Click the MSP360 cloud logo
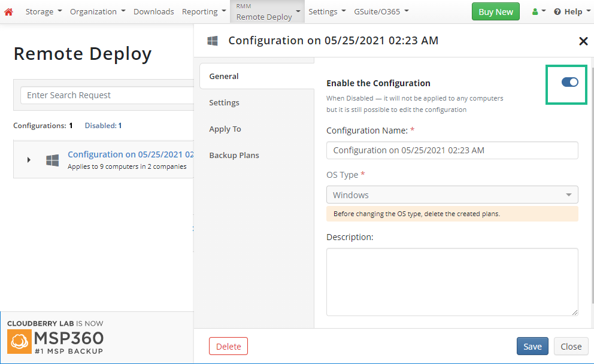This screenshot has width=594, height=364. (19, 341)
